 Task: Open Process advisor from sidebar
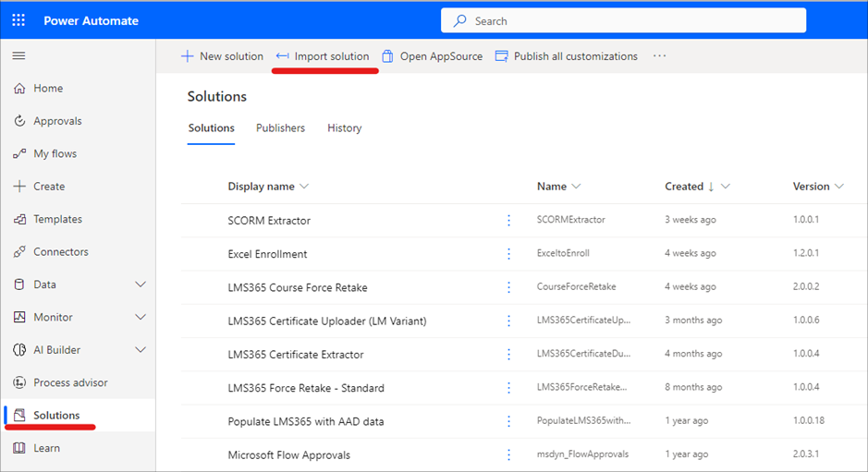[x=19, y=382]
